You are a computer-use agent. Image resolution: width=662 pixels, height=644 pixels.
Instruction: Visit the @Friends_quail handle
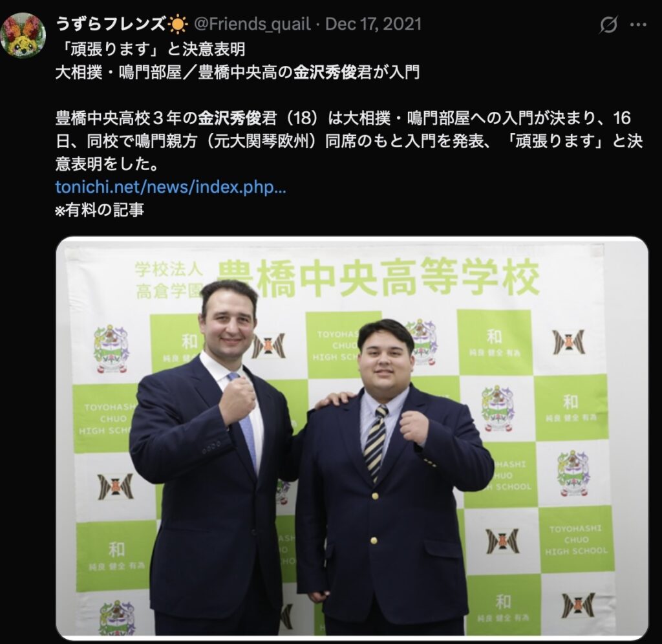(252, 24)
